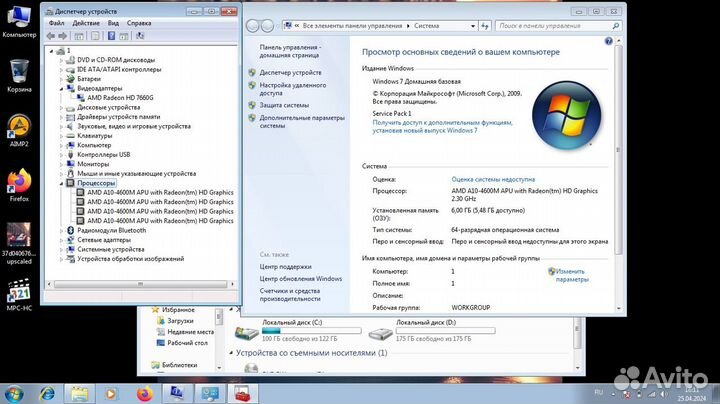Open the Действие menu in Device Manager
The height and width of the screenshot is (404, 720).
click(86, 23)
